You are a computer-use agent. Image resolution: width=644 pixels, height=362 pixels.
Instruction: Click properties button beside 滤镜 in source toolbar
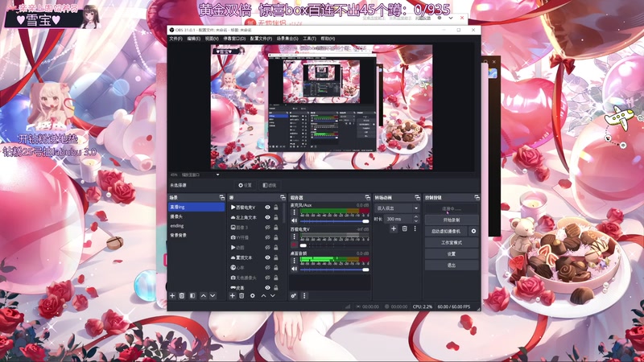(246, 186)
